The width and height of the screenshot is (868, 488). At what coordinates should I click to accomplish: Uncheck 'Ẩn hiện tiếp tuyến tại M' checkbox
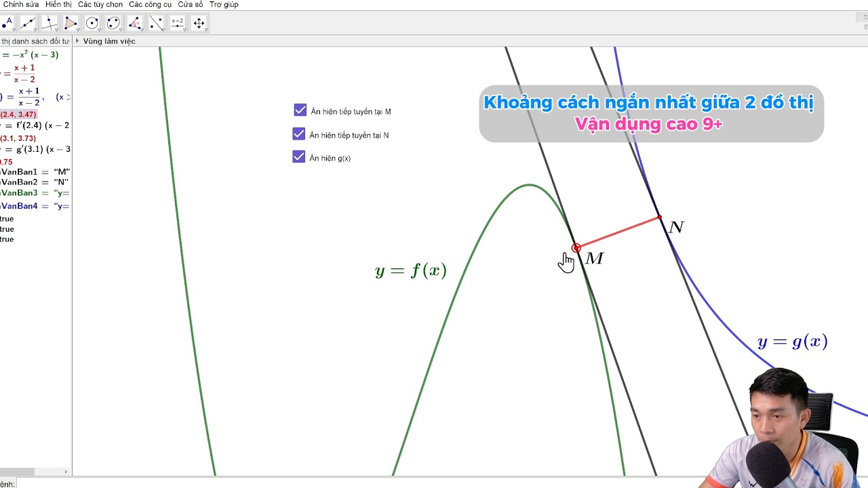pyautogui.click(x=300, y=110)
